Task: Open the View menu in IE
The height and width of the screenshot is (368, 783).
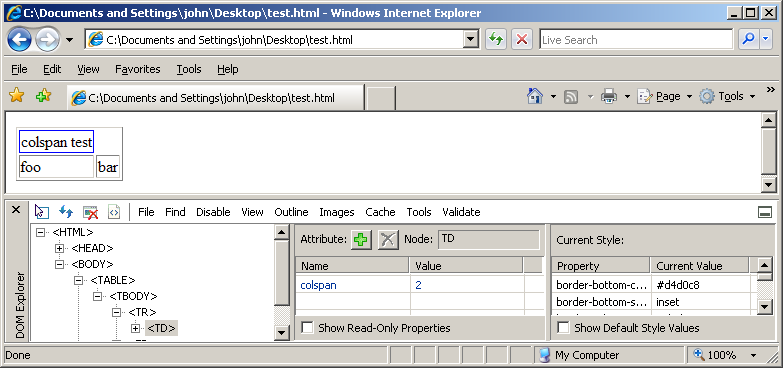Action: point(88,69)
